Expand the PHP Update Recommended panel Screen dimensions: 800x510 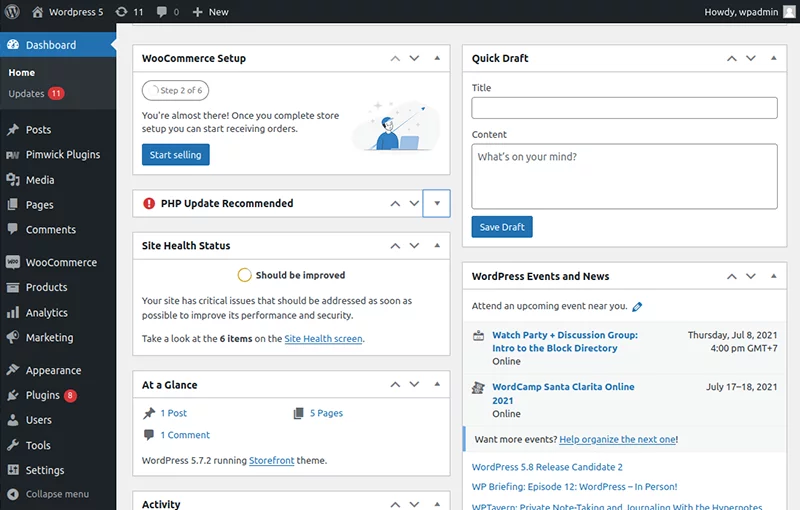[x=437, y=203]
